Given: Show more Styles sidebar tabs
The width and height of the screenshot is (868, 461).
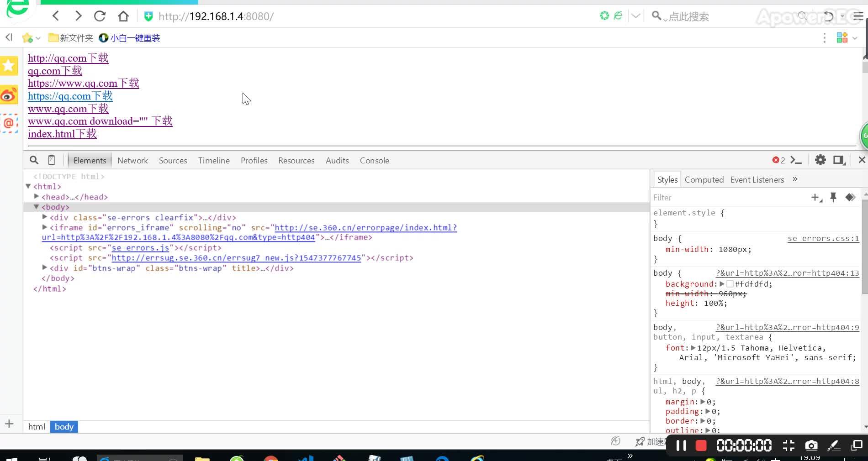Looking at the screenshot, I should click(795, 179).
